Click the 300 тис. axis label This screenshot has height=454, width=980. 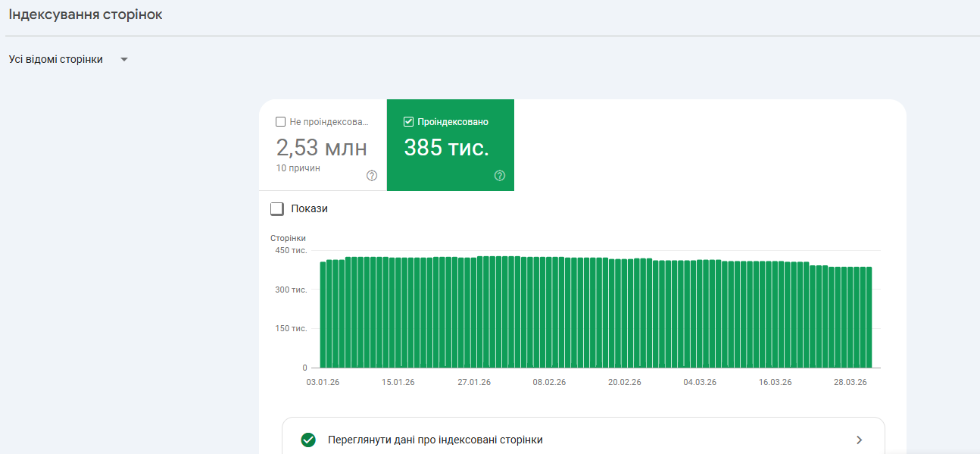click(291, 290)
